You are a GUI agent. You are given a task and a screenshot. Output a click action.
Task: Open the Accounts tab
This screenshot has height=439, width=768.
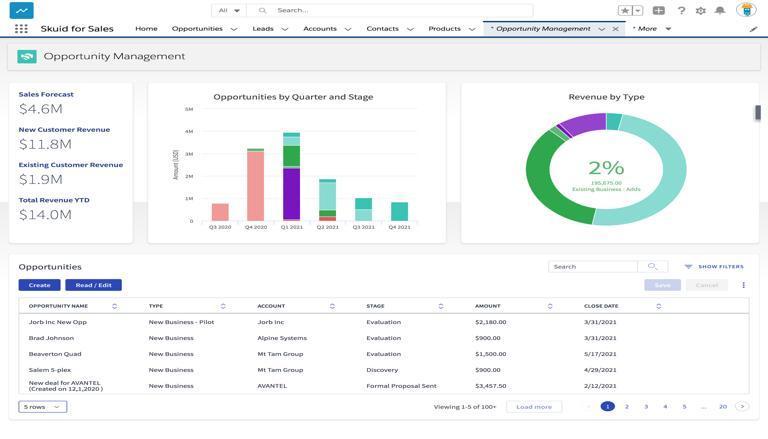(320, 29)
